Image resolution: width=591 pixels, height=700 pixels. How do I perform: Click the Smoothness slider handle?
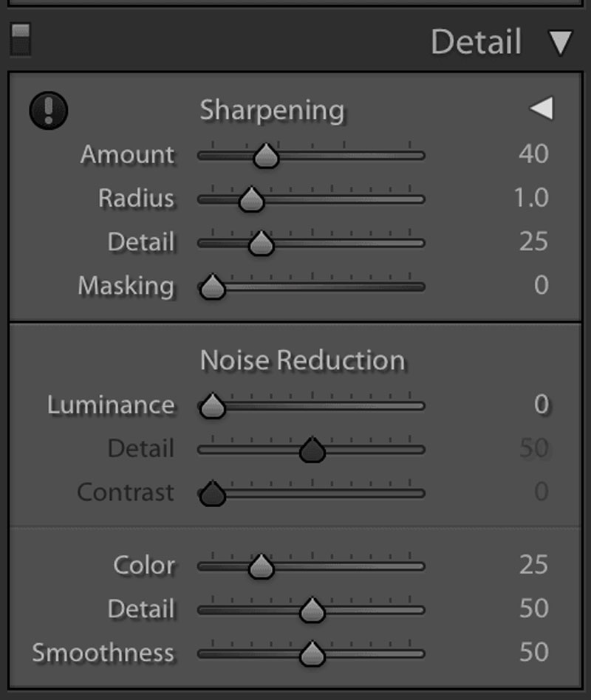[x=312, y=653]
